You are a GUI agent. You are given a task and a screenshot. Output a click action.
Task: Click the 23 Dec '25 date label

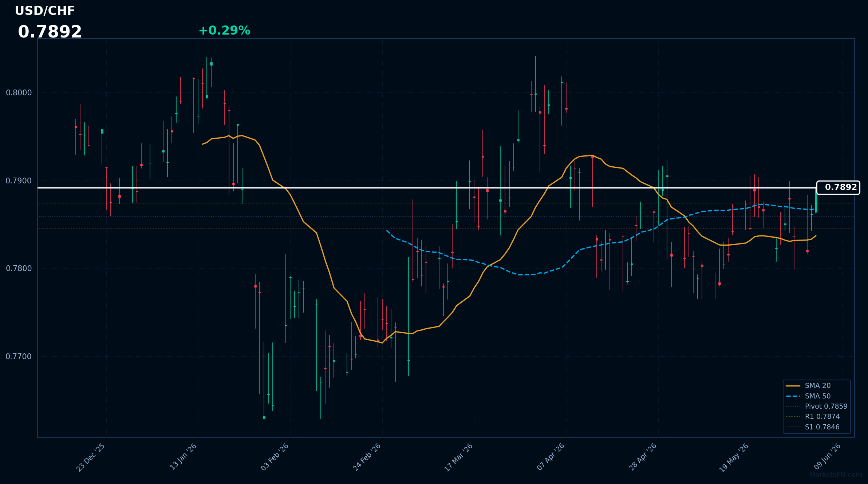pos(91,457)
